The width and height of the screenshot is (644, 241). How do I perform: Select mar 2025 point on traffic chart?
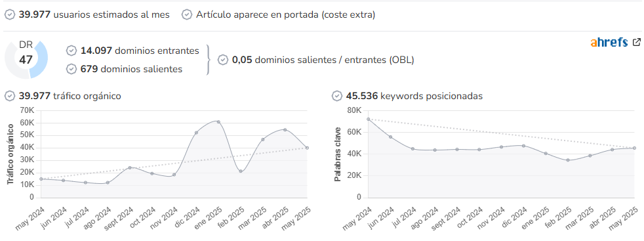263,139
